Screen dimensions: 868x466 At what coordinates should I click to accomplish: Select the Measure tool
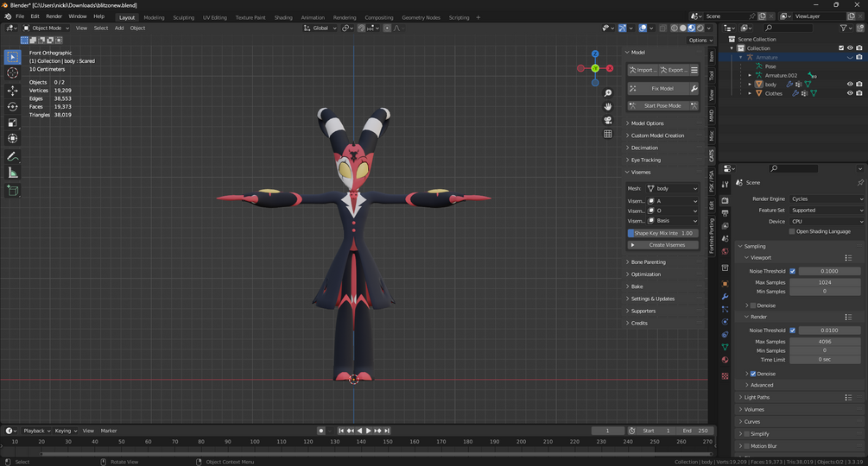13,173
